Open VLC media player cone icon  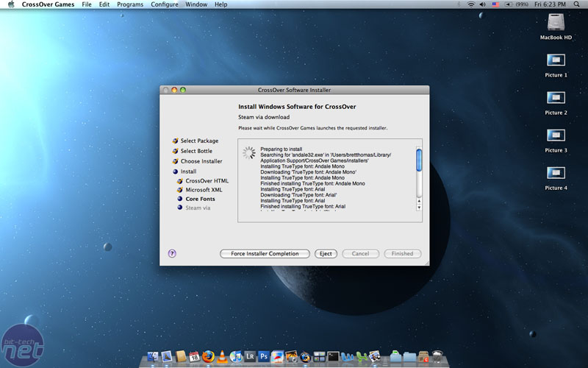222,356
